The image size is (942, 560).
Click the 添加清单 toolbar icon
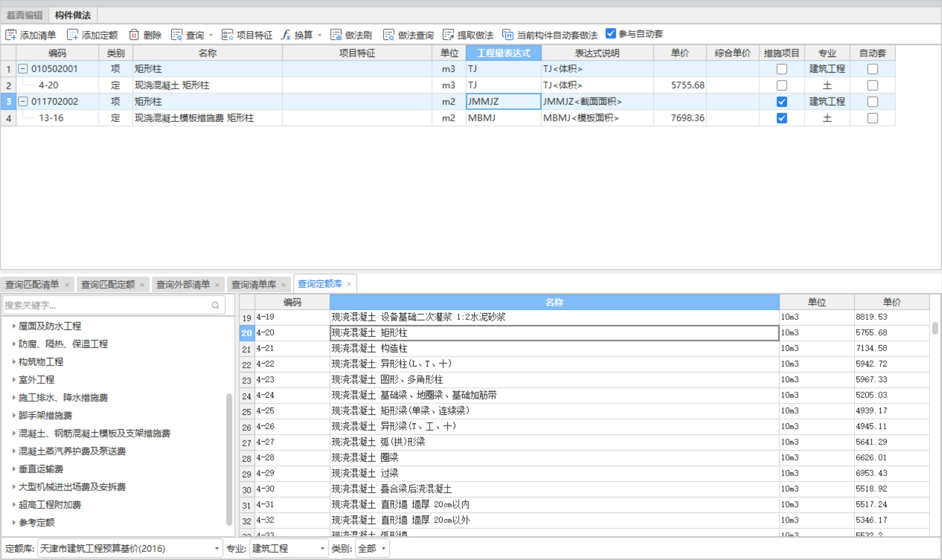11,35
